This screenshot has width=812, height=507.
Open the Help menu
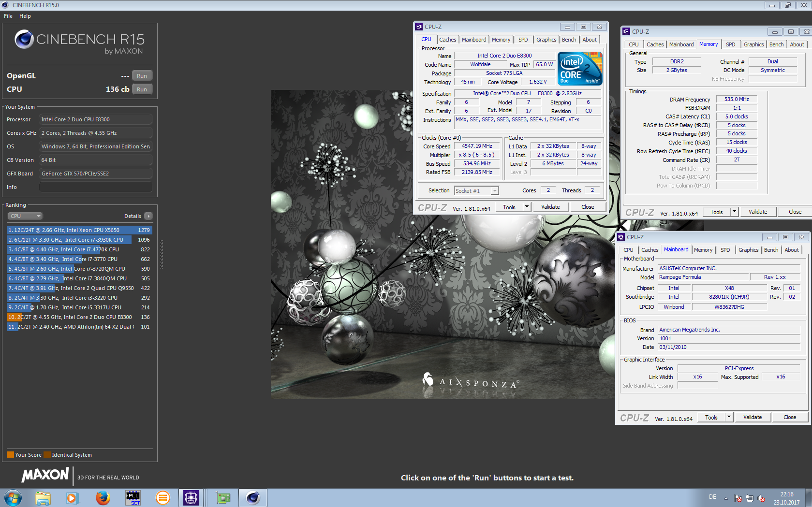(x=25, y=16)
